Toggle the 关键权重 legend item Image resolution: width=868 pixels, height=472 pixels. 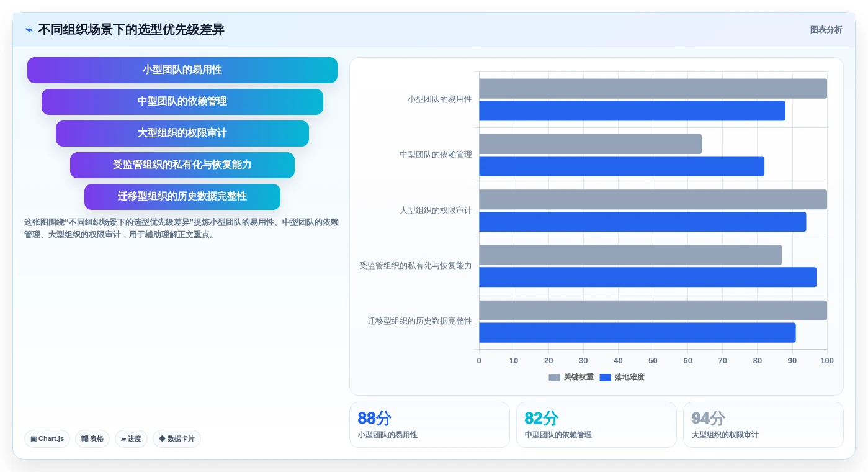coord(571,378)
